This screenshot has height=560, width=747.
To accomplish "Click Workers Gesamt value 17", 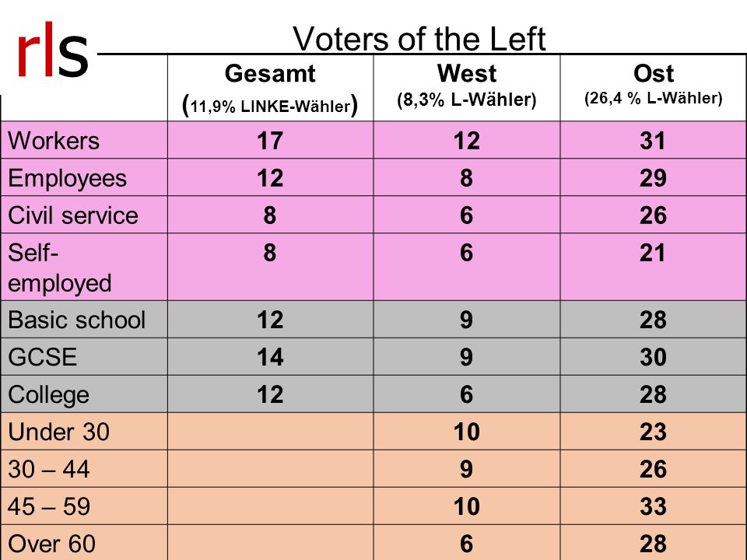I will 270,141.
